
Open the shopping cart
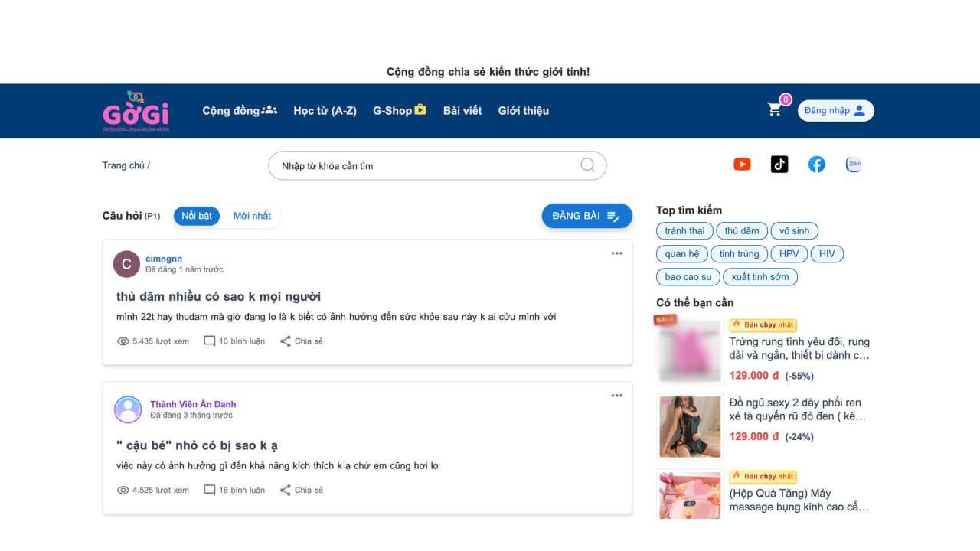774,109
